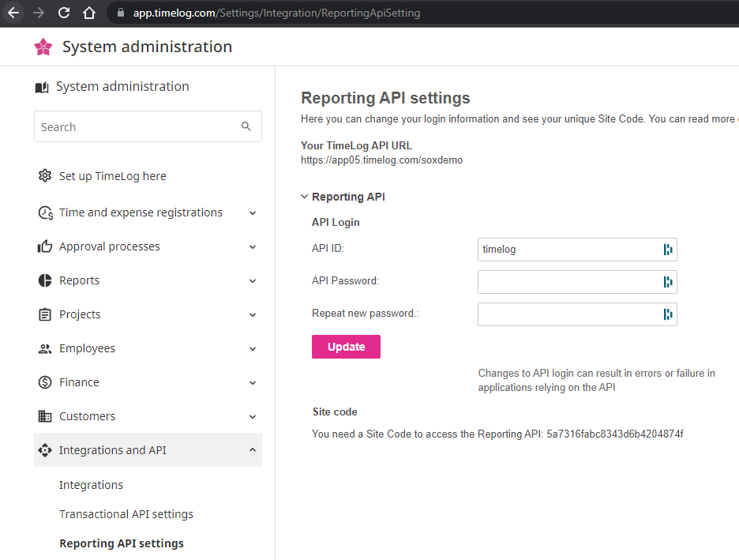Click password manager icon in API Password field

tap(668, 282)
